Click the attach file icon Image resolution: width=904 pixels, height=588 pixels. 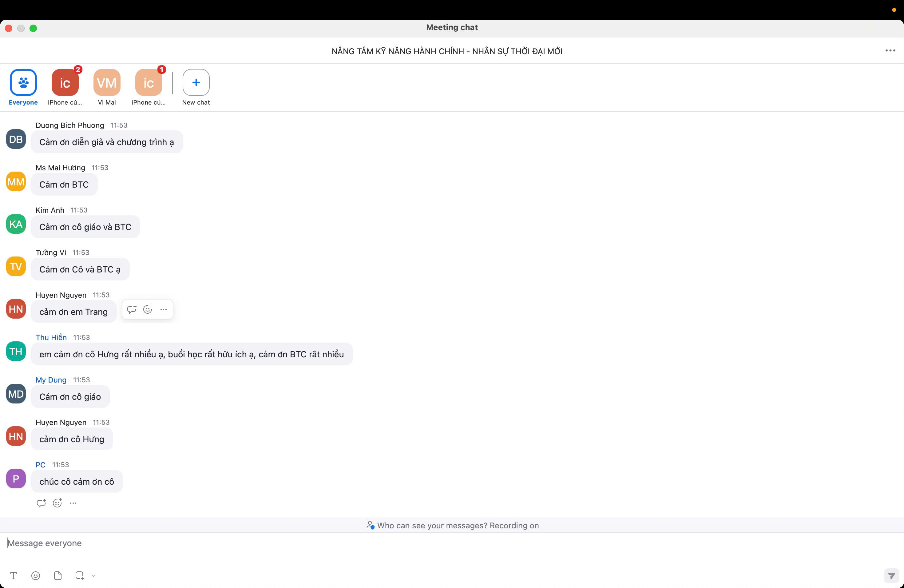[x=58, y=576]
